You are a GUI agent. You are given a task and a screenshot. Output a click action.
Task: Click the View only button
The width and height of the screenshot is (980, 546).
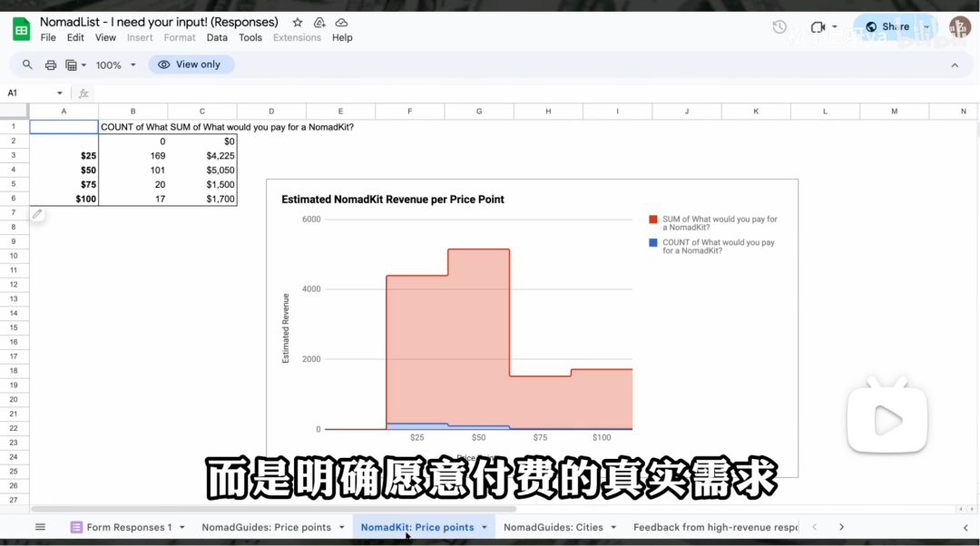coord(191,64)
